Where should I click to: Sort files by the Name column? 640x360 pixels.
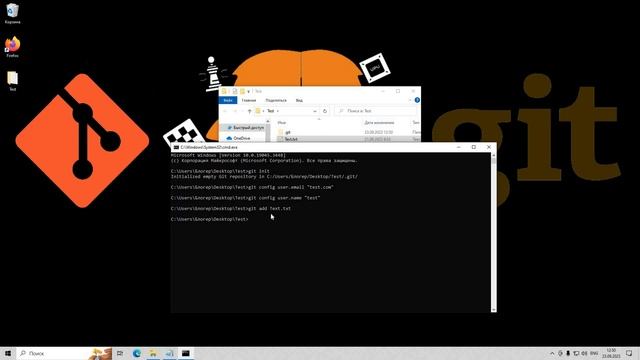click(x=282, y=122)
